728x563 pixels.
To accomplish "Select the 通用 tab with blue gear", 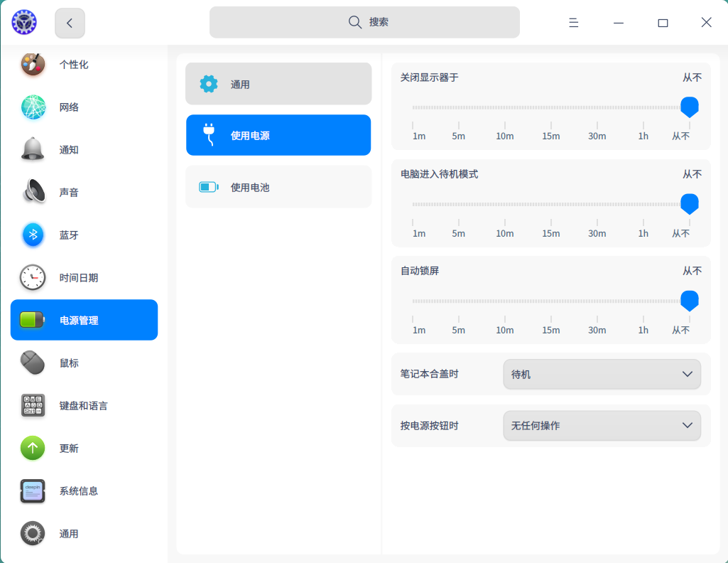I will [278, 84].
